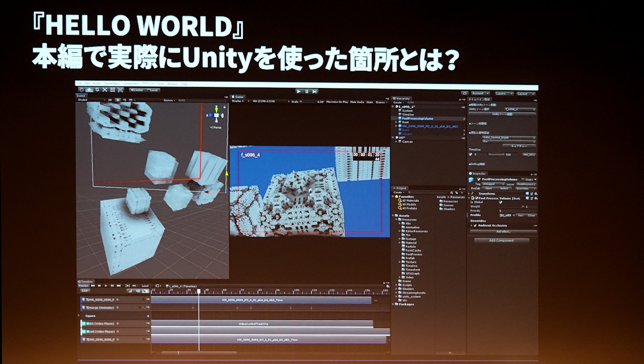644x364 pixels.
Task: Toggle the Is Global checkbox
Action: pos(500,202)
